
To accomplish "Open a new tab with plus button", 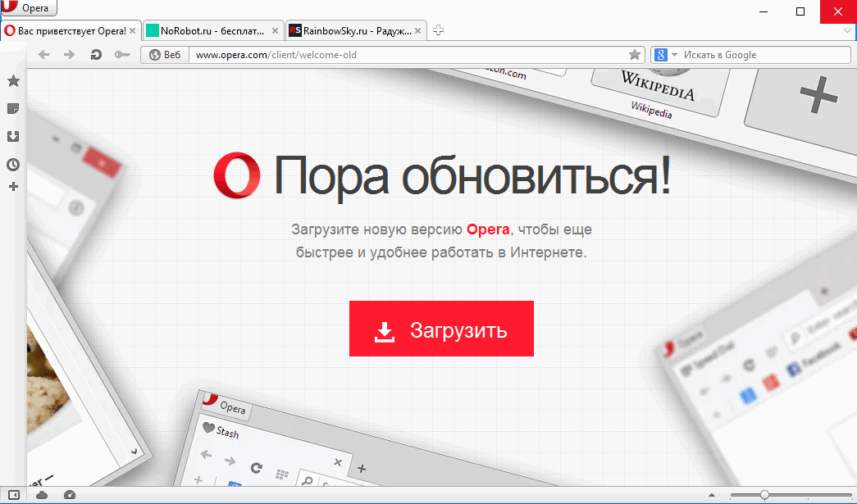I will point(438,30).
